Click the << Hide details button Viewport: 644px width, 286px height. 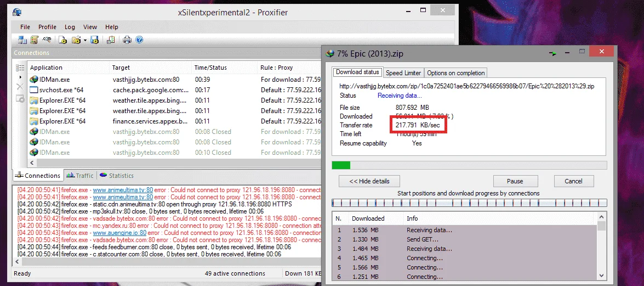coord(369,181)
